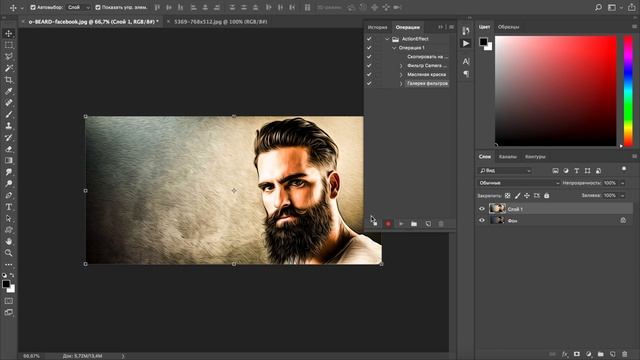Open the Actions panel flyout menu
The height and width of the screenshot is (360, 640).
click(451, 27)
